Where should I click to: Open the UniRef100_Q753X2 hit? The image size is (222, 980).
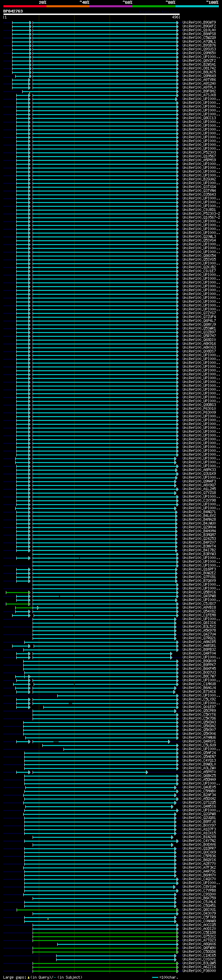(199, 936)
